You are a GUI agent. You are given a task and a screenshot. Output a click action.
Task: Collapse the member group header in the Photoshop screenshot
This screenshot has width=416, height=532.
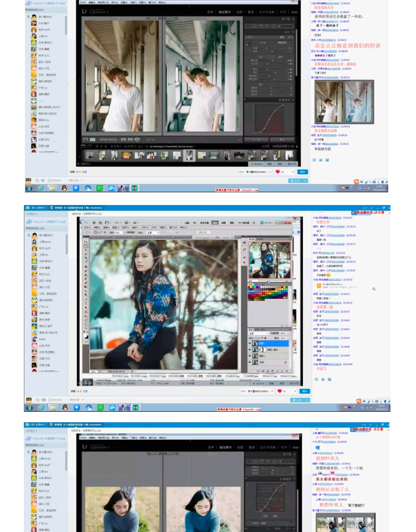point(46,228)
